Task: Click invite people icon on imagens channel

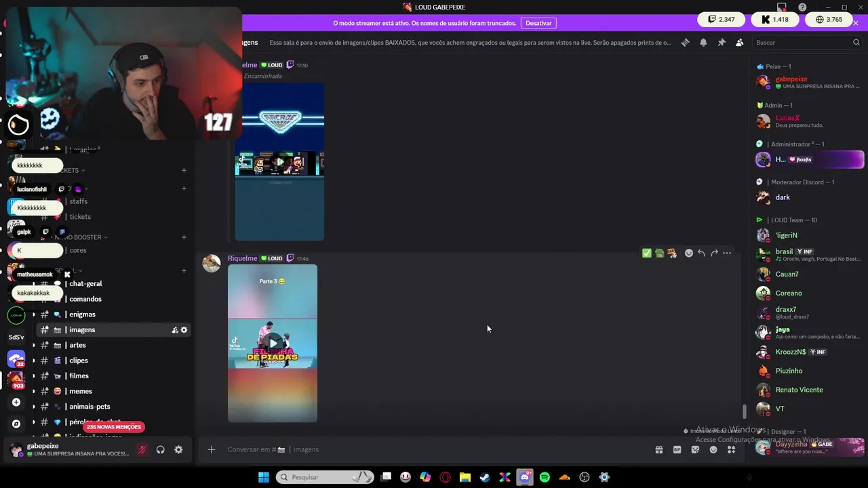Action: pos(174,330)
